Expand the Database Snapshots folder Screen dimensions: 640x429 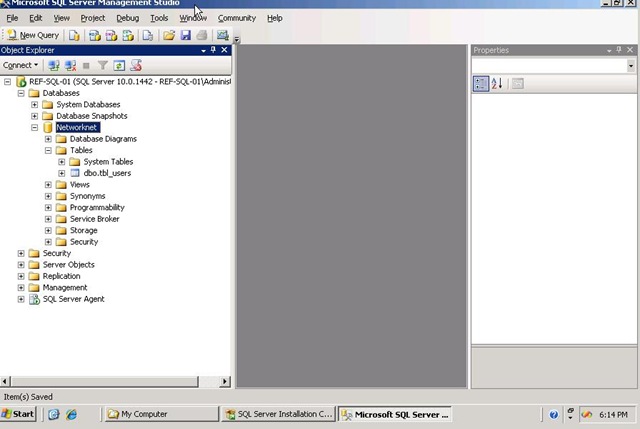[x=35, y=116]
